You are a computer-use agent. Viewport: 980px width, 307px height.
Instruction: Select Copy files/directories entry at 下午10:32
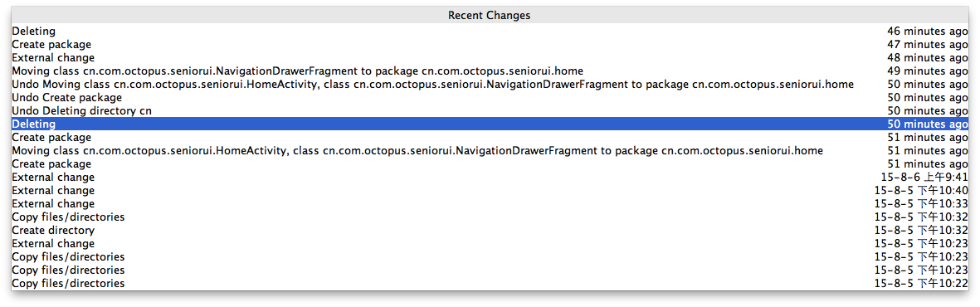coord(490,217)
